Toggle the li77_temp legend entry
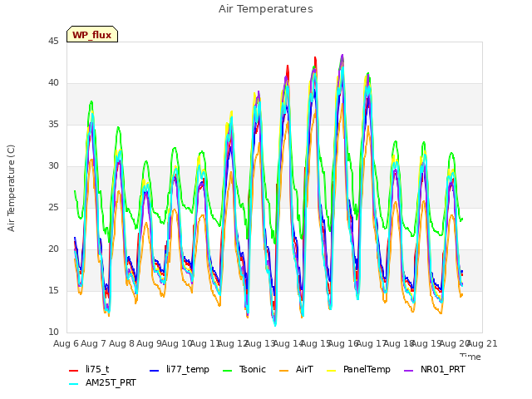Screen dimensions: 532x399 pyautogui.click(x=180, y=369)
